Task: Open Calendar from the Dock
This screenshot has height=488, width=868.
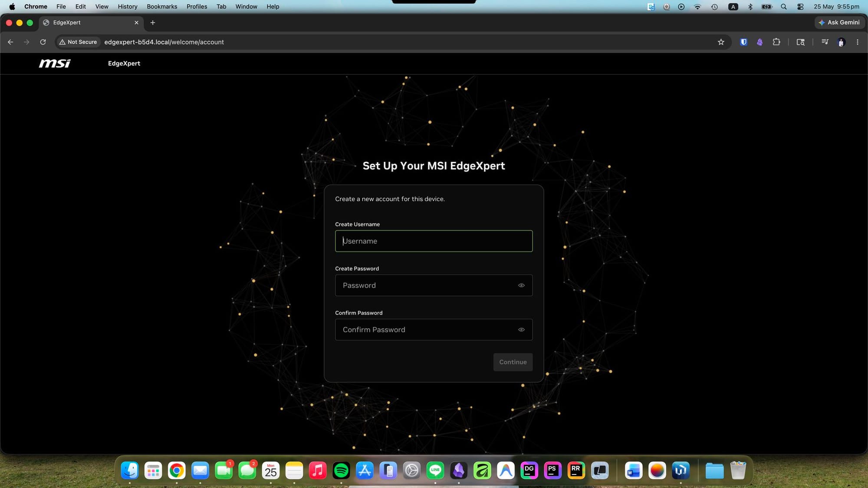Action: click(271, 471)
